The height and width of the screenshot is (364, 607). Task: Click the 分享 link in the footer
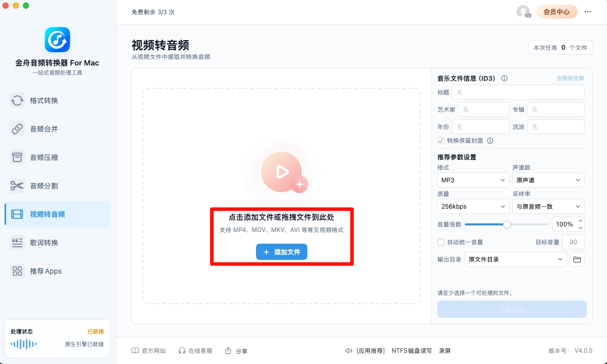236,350
